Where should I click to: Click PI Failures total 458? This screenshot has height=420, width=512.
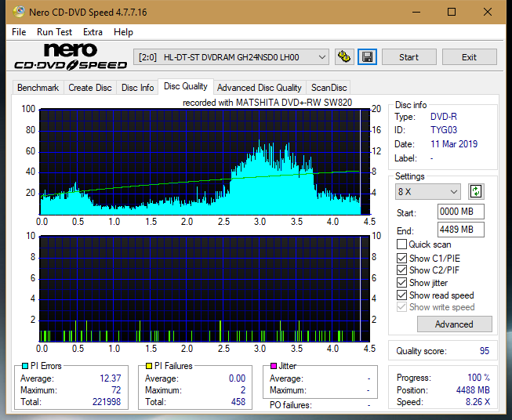(x=238, y=402)
